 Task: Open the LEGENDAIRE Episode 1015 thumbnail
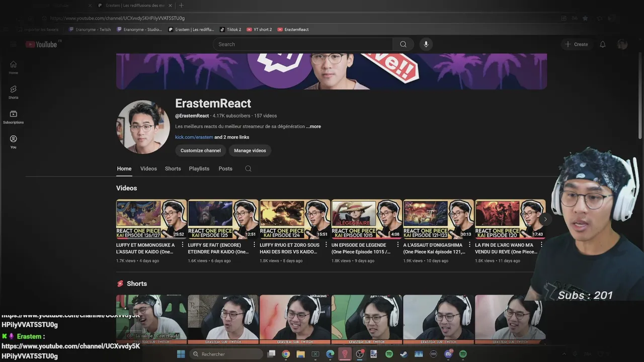click(367, 219)
